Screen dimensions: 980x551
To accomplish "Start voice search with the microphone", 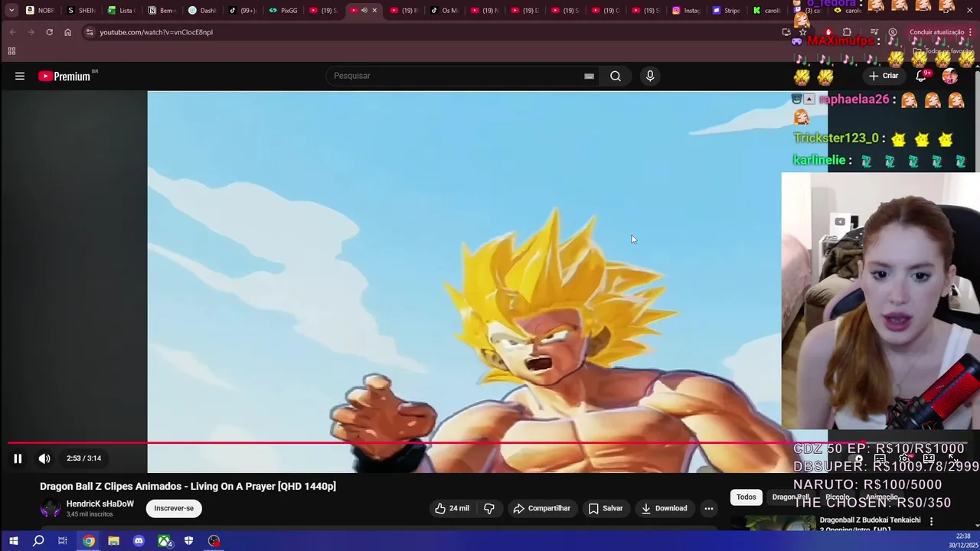I will click(x=650, y=76).
